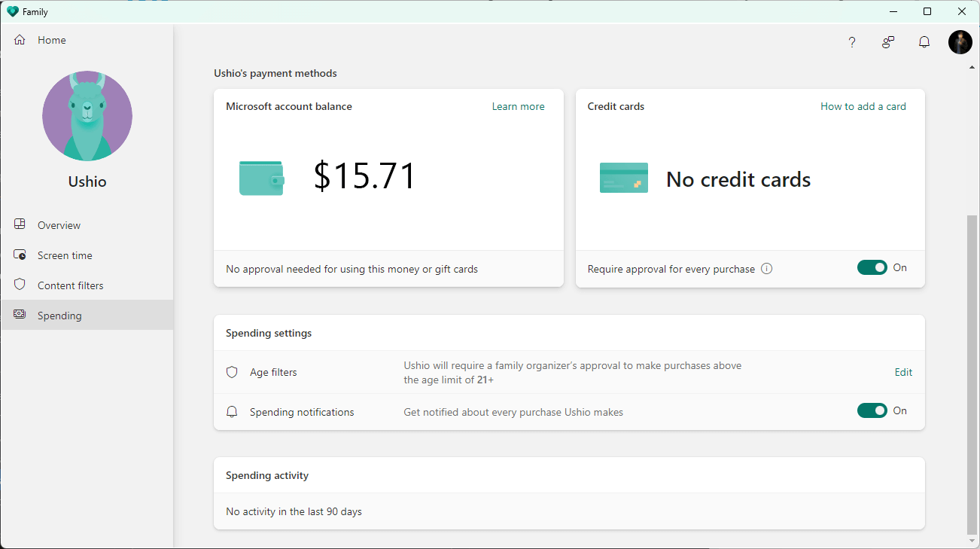Edit the Age filters setting
Viewport: 980px width, 549px height.
click(903, 372)
